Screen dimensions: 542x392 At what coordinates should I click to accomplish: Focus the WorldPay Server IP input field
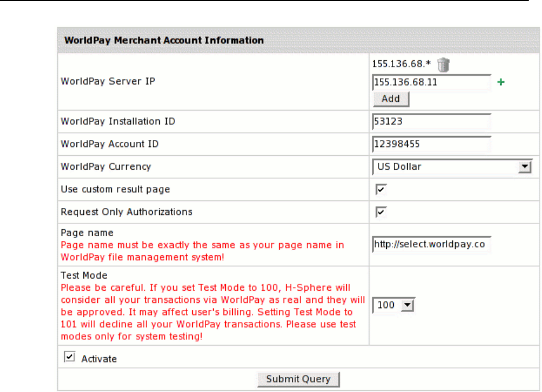[431, 82]
